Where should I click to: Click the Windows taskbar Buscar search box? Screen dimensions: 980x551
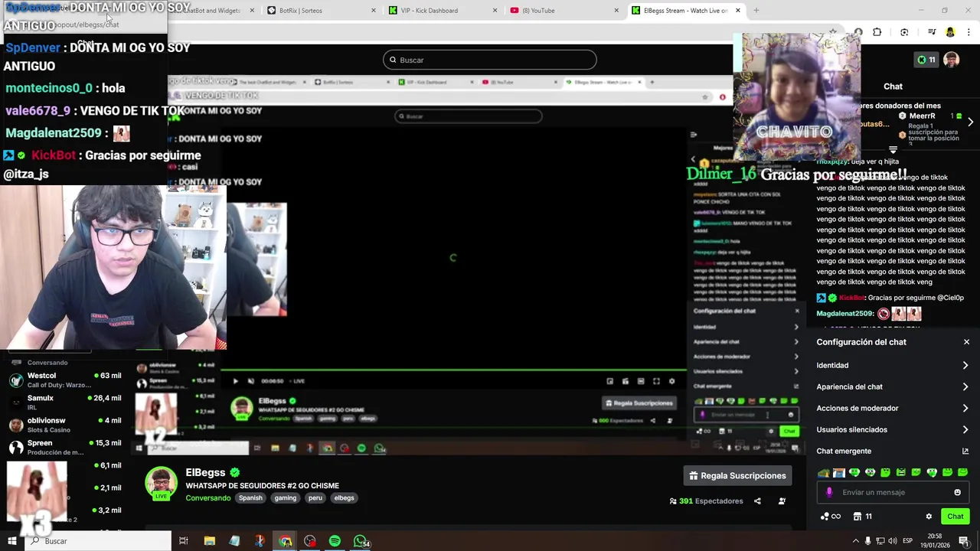click(x=98, y=541)
